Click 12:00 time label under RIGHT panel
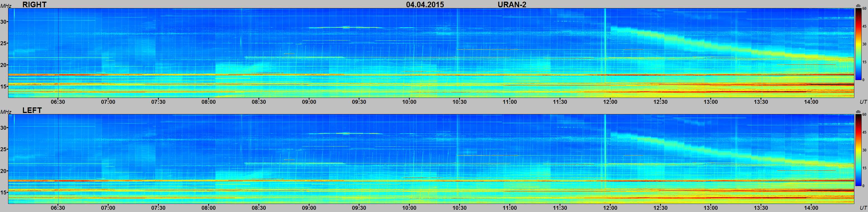This screenshot has height=212, width=868. click(x=610, y=102)
